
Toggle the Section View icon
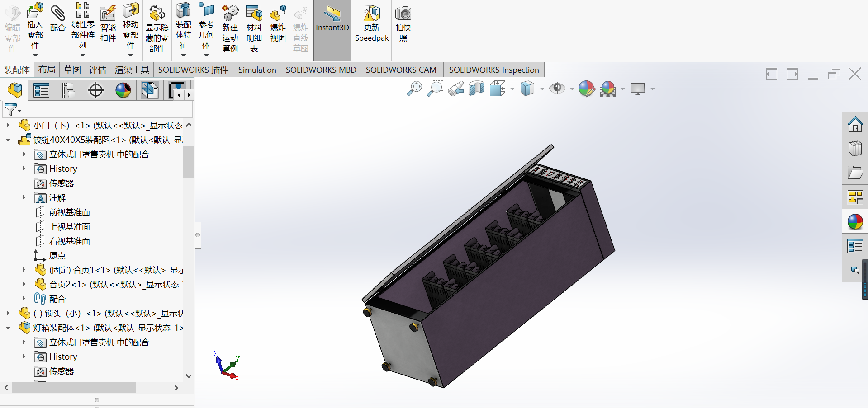click(477, 89)
